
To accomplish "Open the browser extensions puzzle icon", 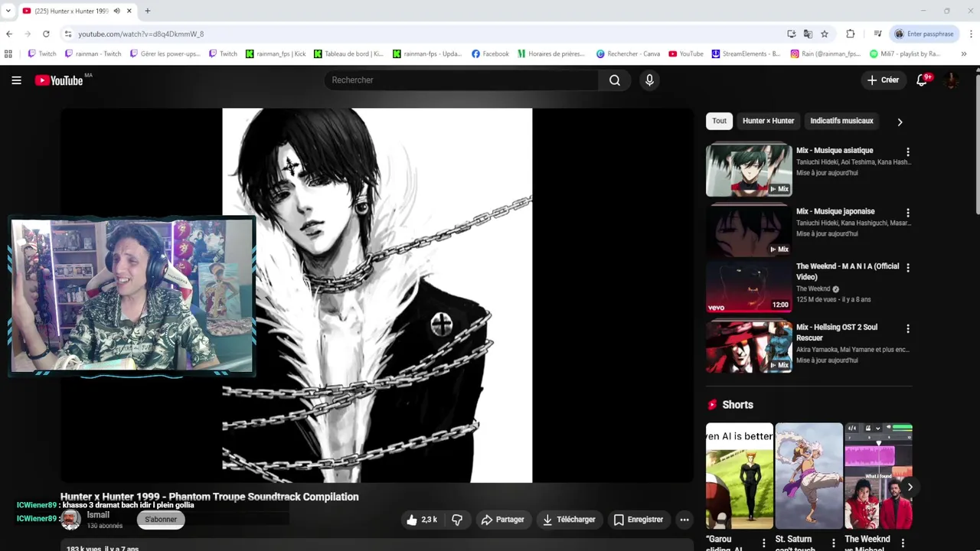I will (851, 34).
